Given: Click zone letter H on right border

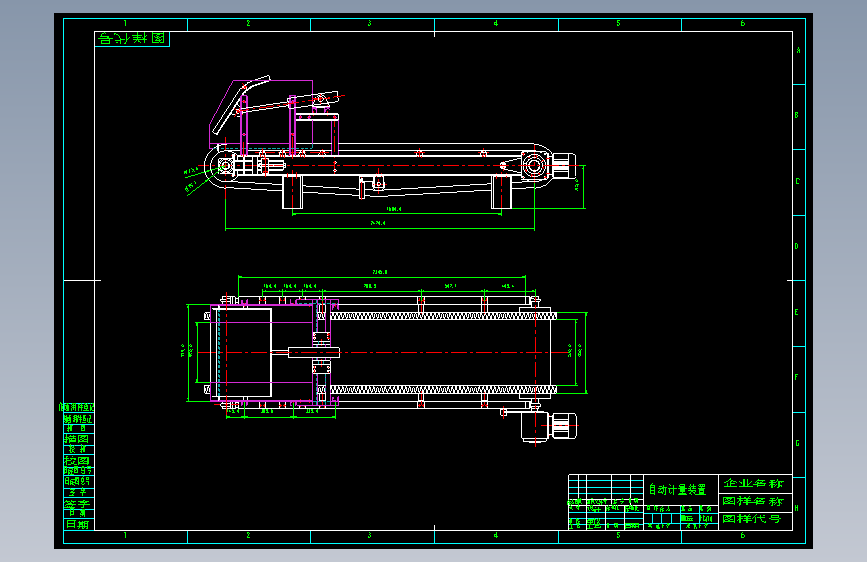Looking at the screenshot, I should (x=797, y=508).
